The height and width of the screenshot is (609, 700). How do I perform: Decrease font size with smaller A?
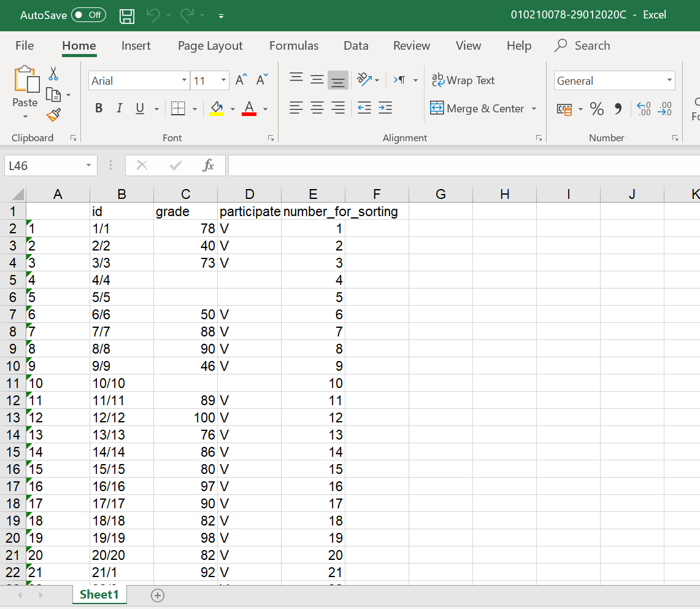[262, 80]
